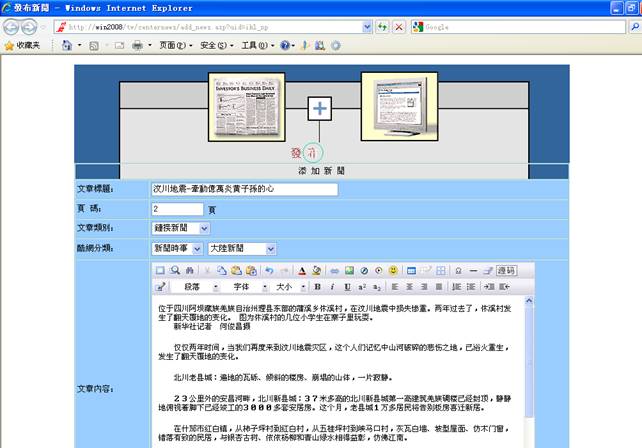The image size is (642, 448).
Task: Pick text color with font color icon
Action: click(300, 271)
